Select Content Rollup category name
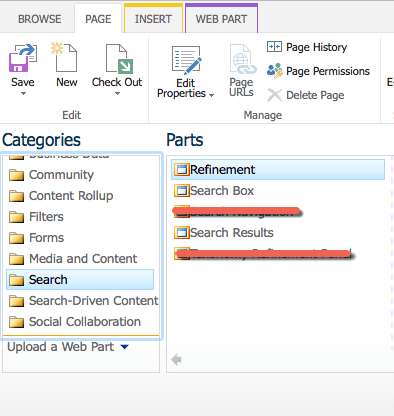The image size is (394, 416). 71,196
